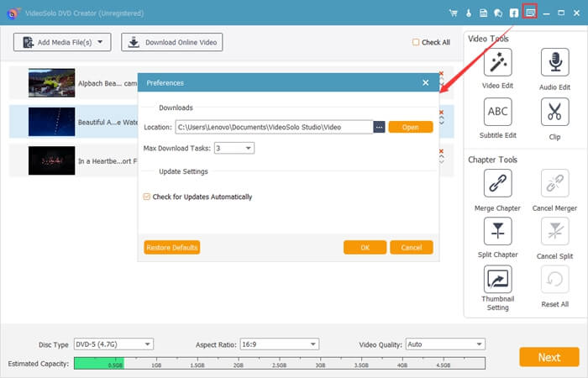Click the Reset All icon

[554, 279]
